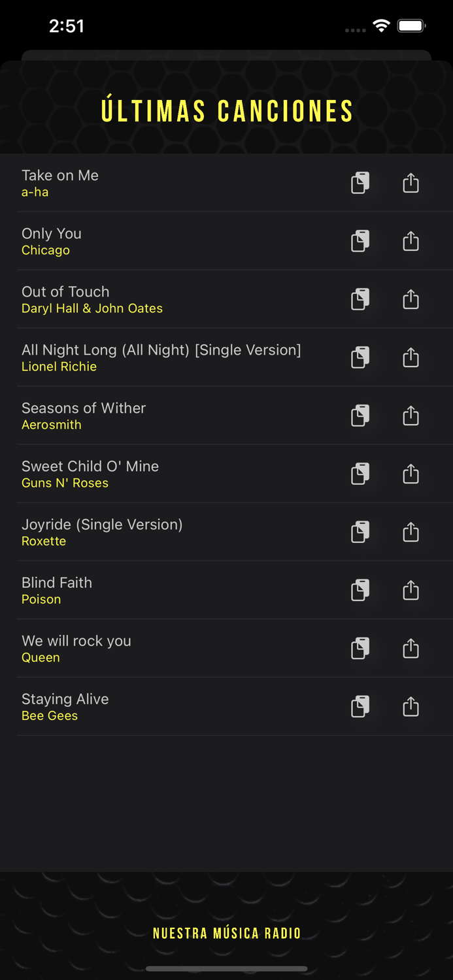Viewport: 453px width, 980px height.
Task: Tap the Joyride (Single Version) title
Action: (102, 524)
